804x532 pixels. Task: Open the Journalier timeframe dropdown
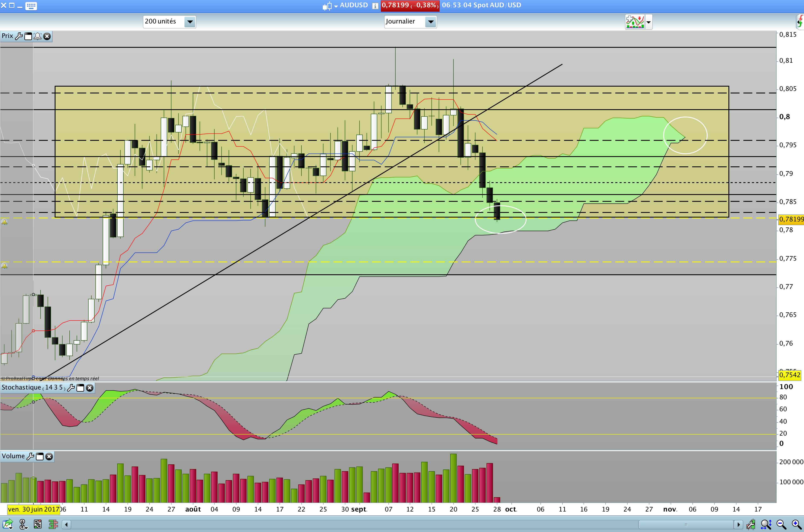tap(431, 22)
